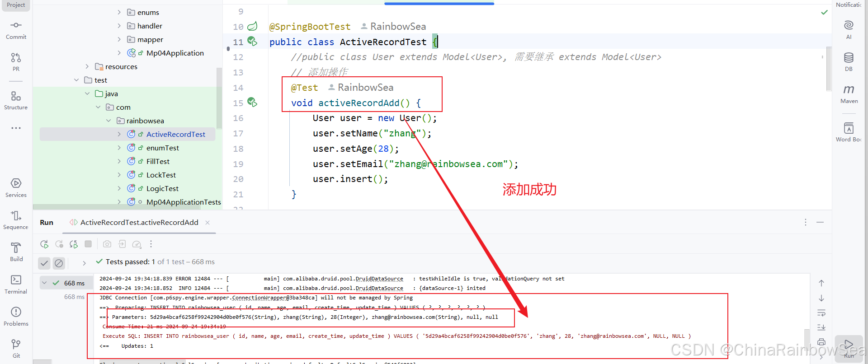Click run gutter icon on line 15
This screenshot has width=868, height=364.
click(252, 103)
